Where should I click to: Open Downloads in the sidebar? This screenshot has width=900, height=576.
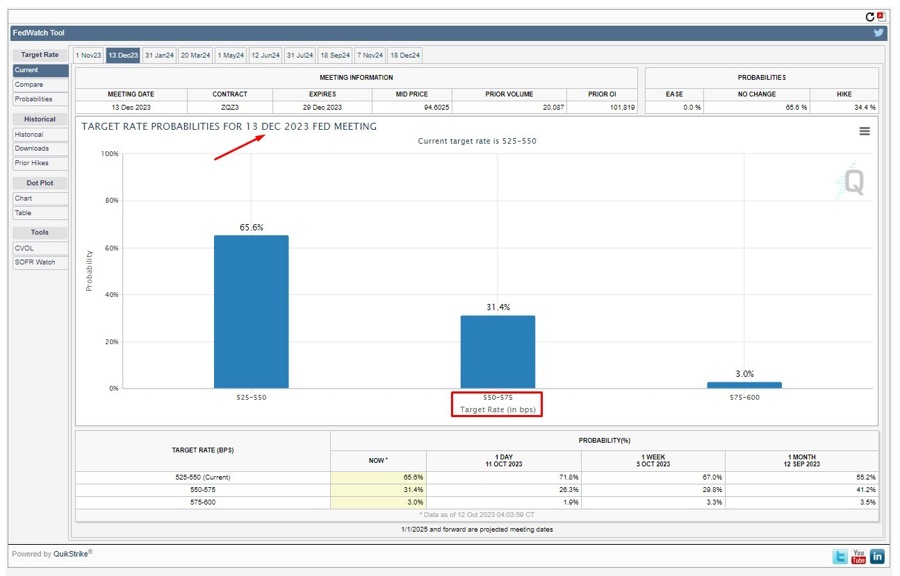click(40, 149)
